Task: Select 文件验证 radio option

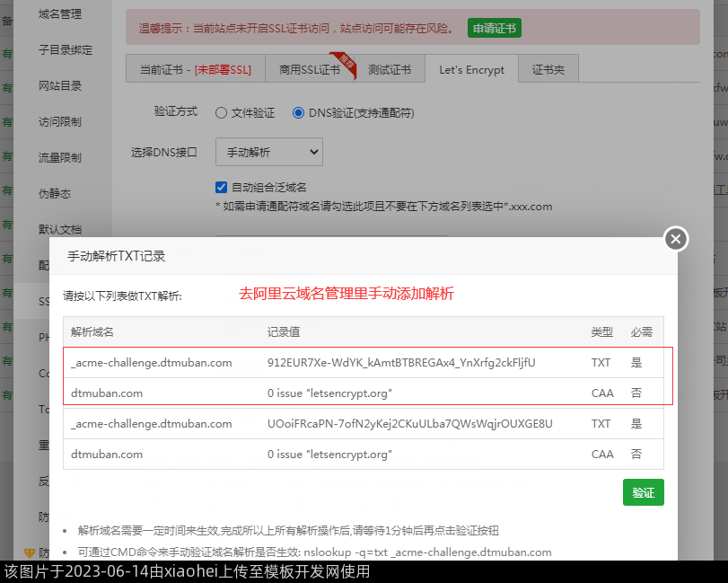Action: click(x=221, y=113)
